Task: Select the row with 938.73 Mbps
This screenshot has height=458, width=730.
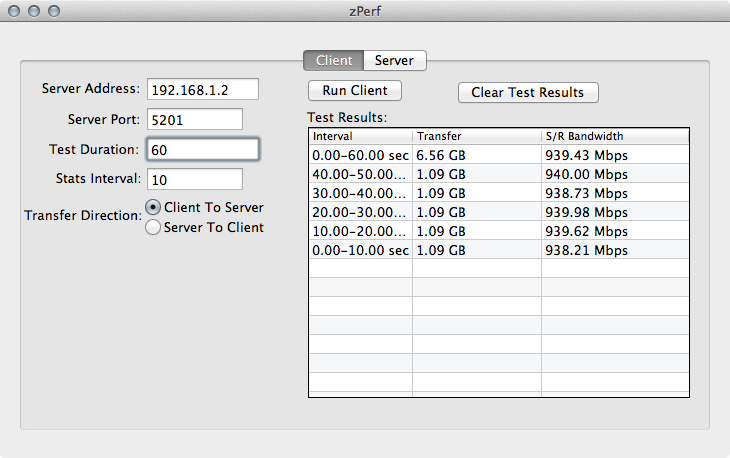Action: tap(498, 192)
